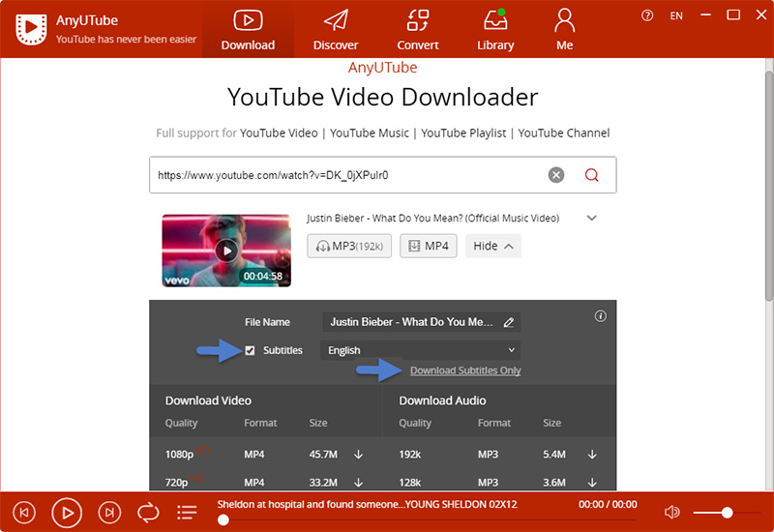Switch to the Discover tab
The image size is (774, 532).
pos(336,30)
